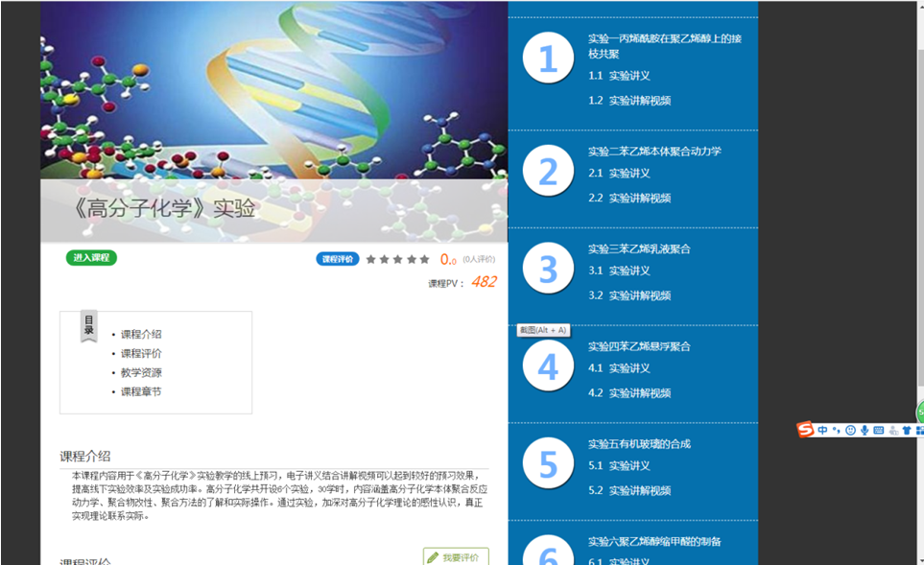Click the chapter 5 number circle

point(548,464)
